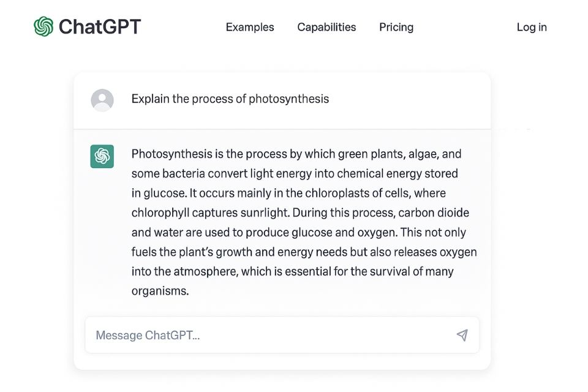The image size is (588, 392).
Task: Click the ChatGPT wordmark text in header
Action: [x=100, y=26]
